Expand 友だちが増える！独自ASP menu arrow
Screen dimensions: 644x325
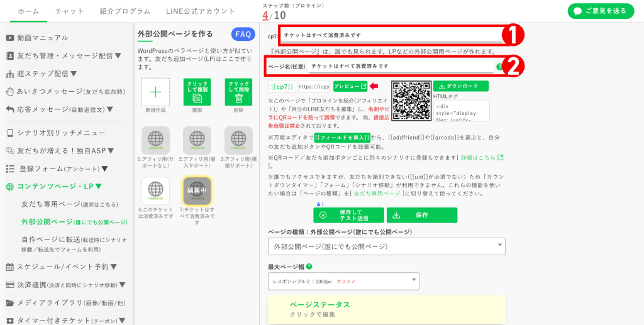pyautogui.click(x=111, y=151)
